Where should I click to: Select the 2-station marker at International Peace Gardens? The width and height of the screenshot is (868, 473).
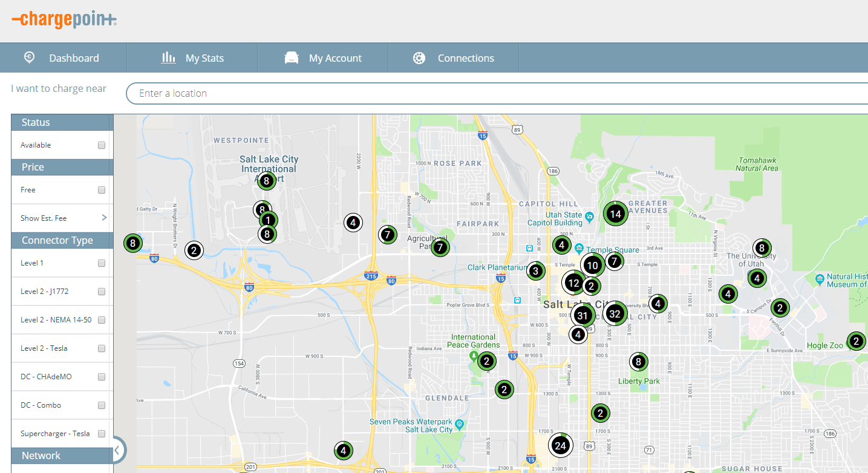tap(487, 362)
